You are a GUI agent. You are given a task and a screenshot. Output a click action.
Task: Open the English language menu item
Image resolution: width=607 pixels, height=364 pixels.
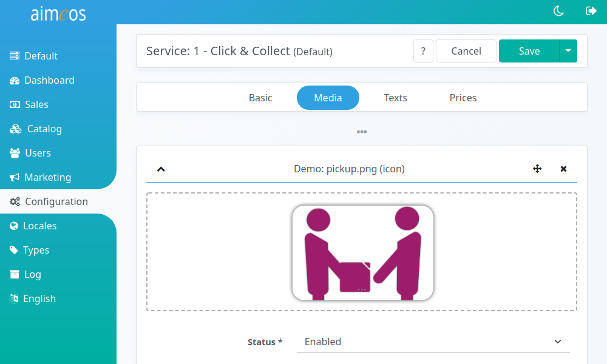pyautogui.click(x=58, y=298)
